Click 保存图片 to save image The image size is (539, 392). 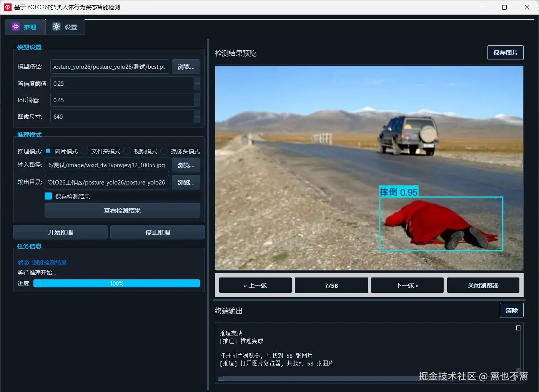point(505,53)
